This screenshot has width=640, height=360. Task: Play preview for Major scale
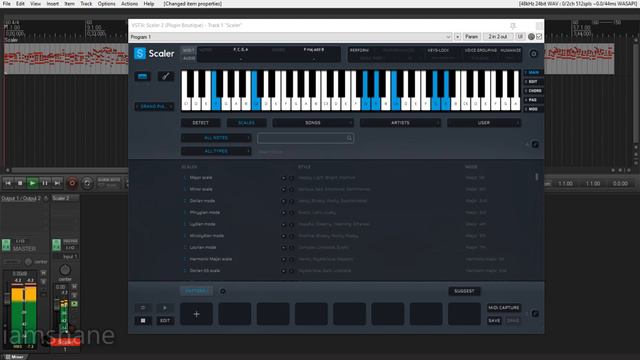click(284, 178)
